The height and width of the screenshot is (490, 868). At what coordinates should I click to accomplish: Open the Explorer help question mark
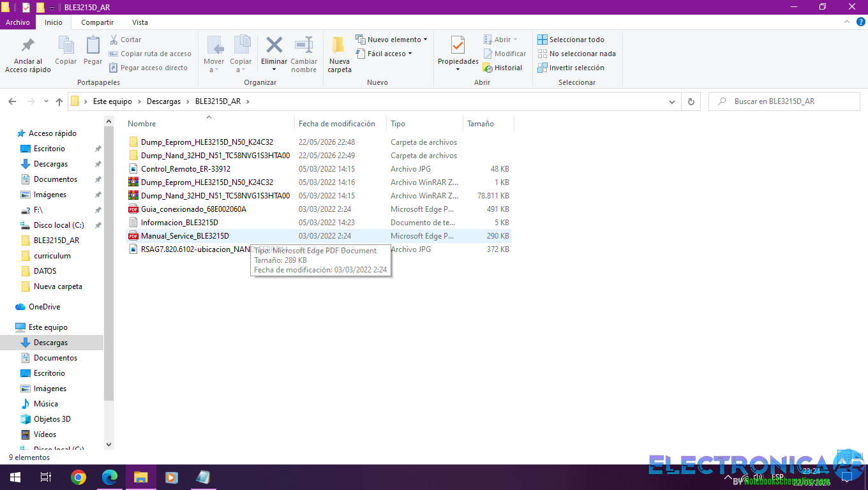(x=860, y=22)
